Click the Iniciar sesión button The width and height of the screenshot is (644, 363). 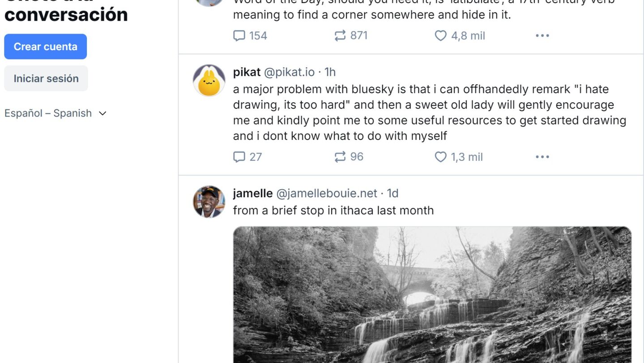[46, 78]
